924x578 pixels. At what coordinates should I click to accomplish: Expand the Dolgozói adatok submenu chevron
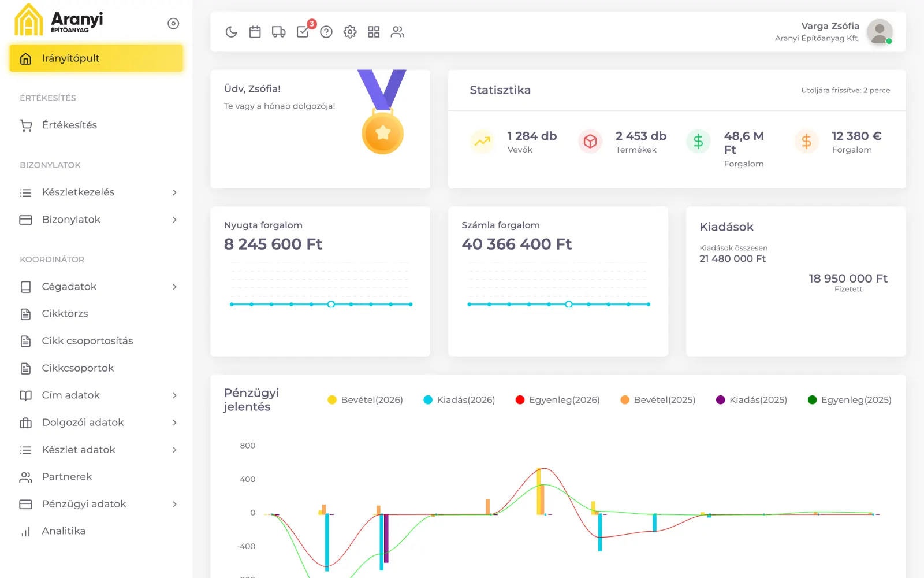click(174, 423)
